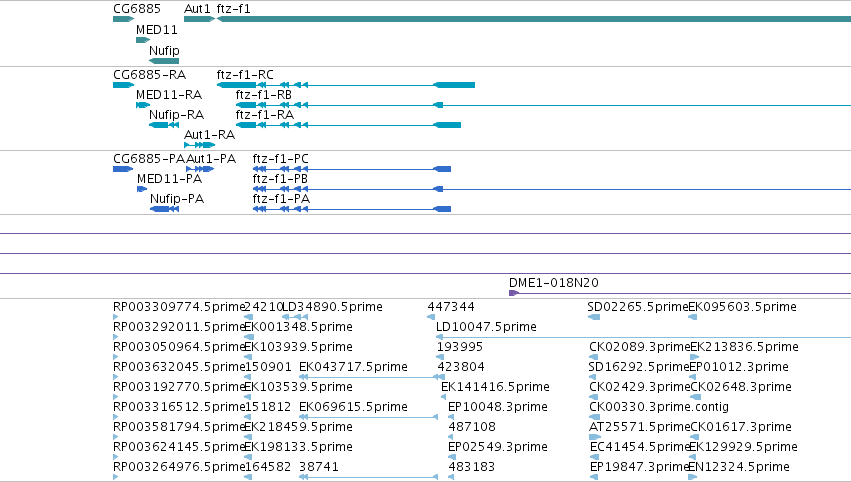The width and height of the screenshot is (851, 482).
Task: Click EST EK198133.5prime
Action: point(299,447)
